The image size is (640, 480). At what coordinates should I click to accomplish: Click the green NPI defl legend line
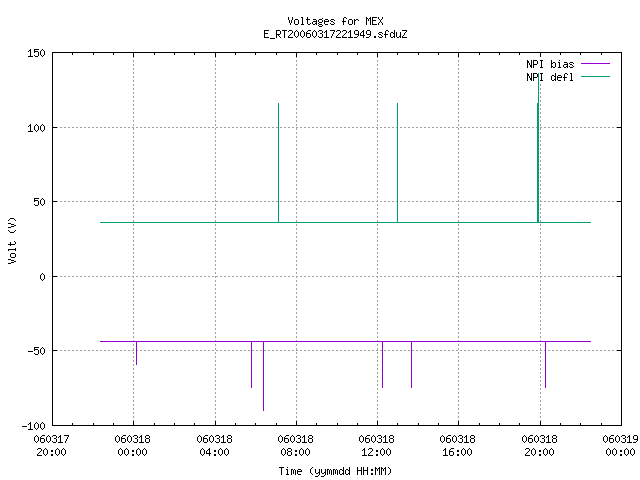click(x=595, y=77)
